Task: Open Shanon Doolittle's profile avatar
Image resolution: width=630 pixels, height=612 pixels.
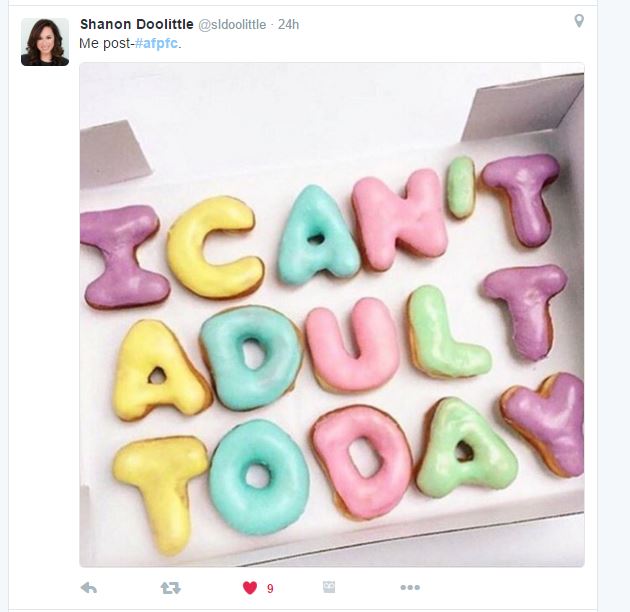Action: point(45,42)
